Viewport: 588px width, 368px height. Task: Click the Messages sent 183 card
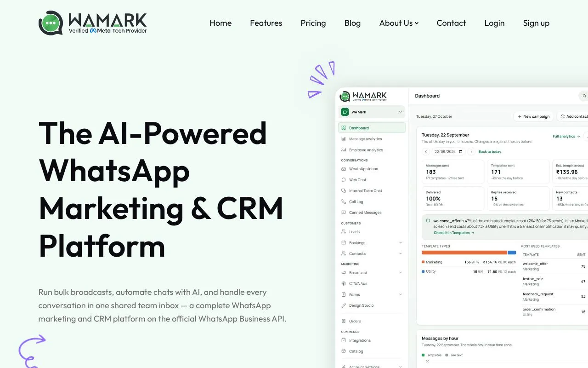click(x=453, y=172)
